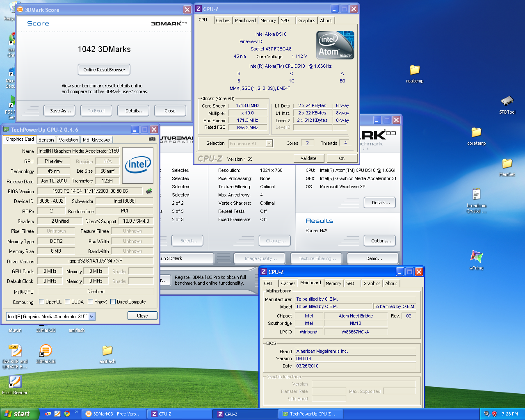Click the Online ResultBrowser button
The height and width of the screenshot is (420, 525).
pos(104,70)
